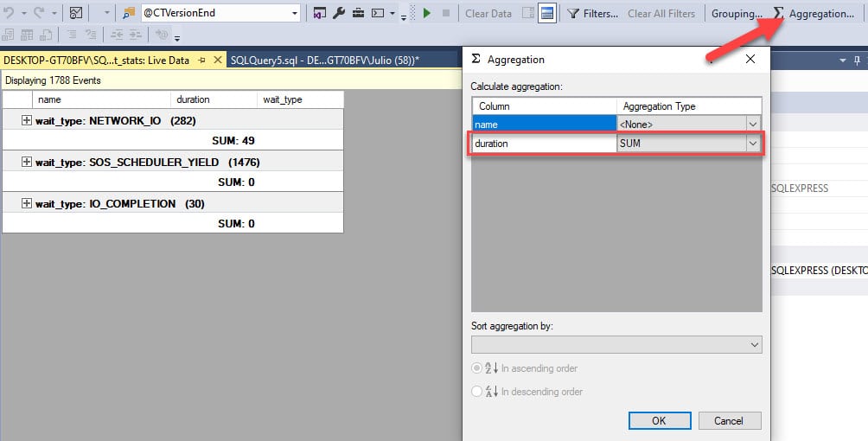Open Aggregation Type dropdown for name row
This screenshot has height=441, width=868.
(753, 125)
